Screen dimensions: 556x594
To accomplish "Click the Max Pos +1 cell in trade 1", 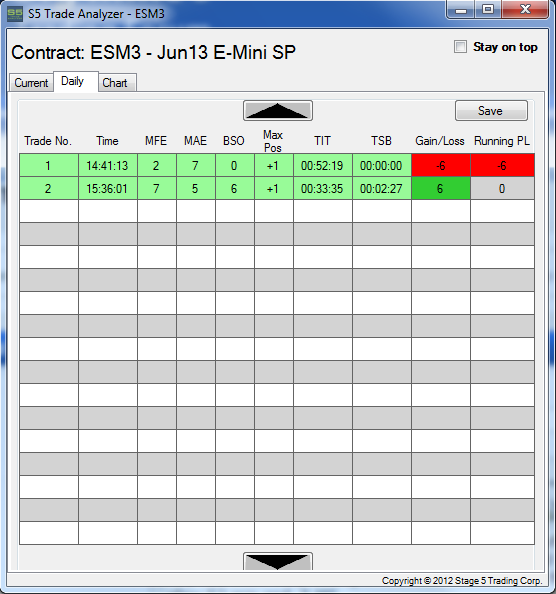I will coord(274,165).
